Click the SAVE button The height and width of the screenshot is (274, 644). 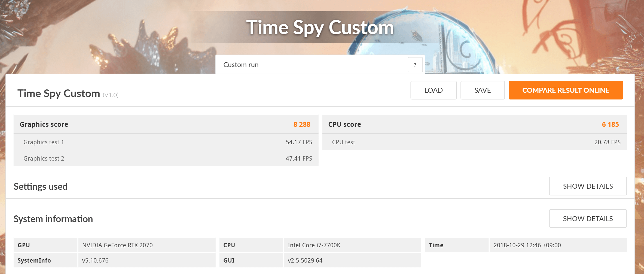click(482, 90)
